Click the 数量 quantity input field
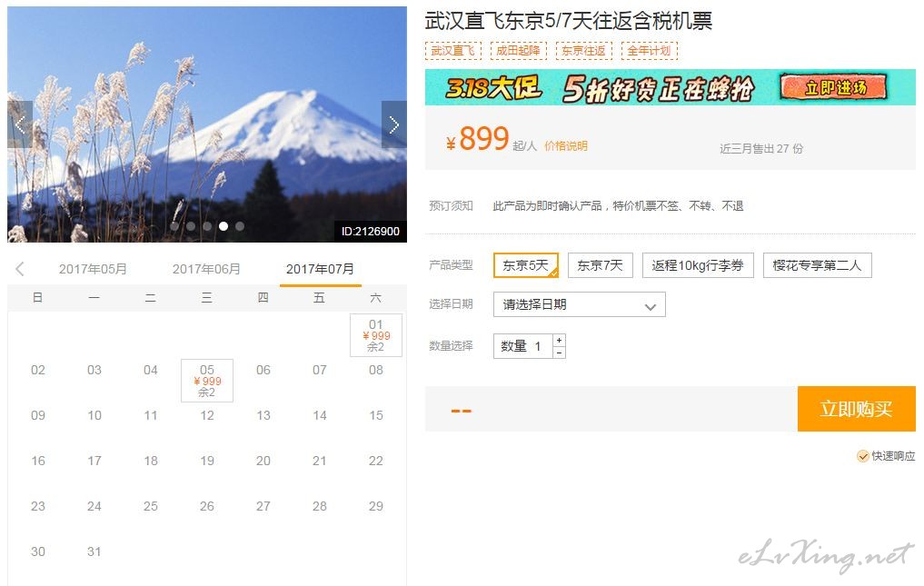 [x=523, y=346]
